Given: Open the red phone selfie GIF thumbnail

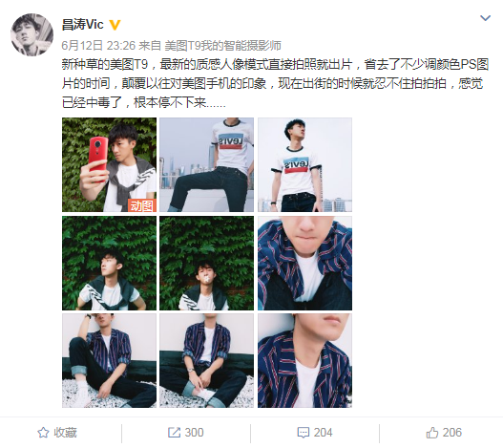Looking at the screenshot, I should pos(109,164).
